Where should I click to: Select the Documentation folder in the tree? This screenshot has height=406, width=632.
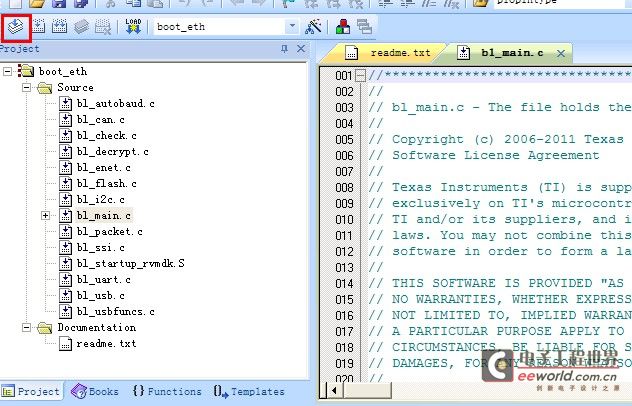pyautogui.click(x=96, y=327)
